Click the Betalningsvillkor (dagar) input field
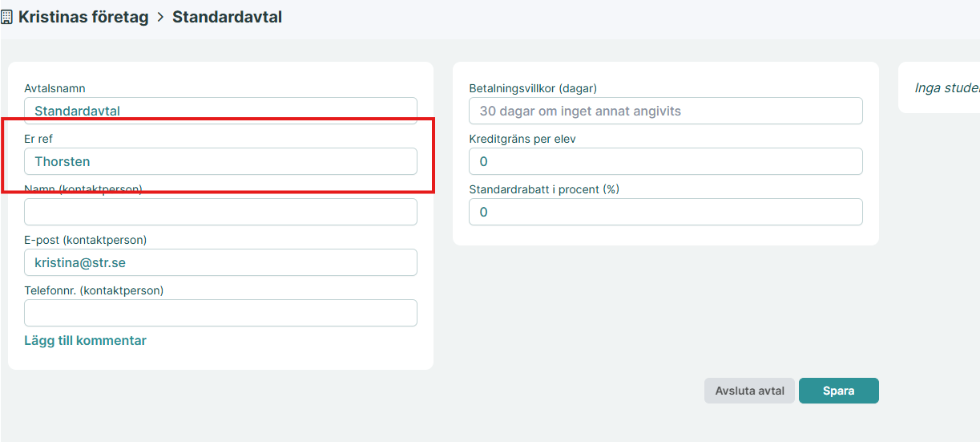980x442 pixels. pyautogui.click(x=665, y=111)
